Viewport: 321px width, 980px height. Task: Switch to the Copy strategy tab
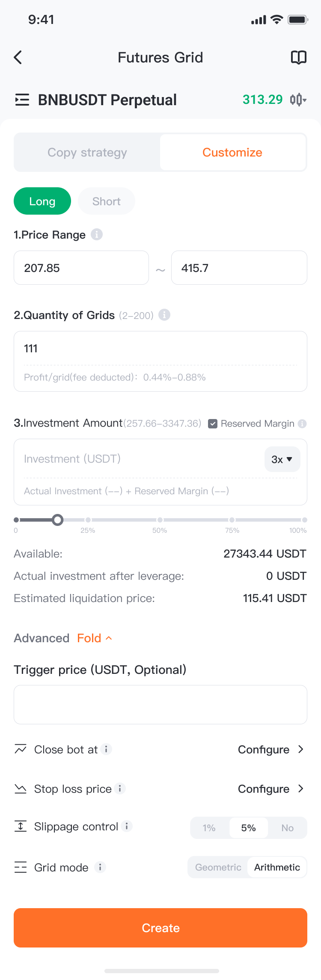coord(87,152)
